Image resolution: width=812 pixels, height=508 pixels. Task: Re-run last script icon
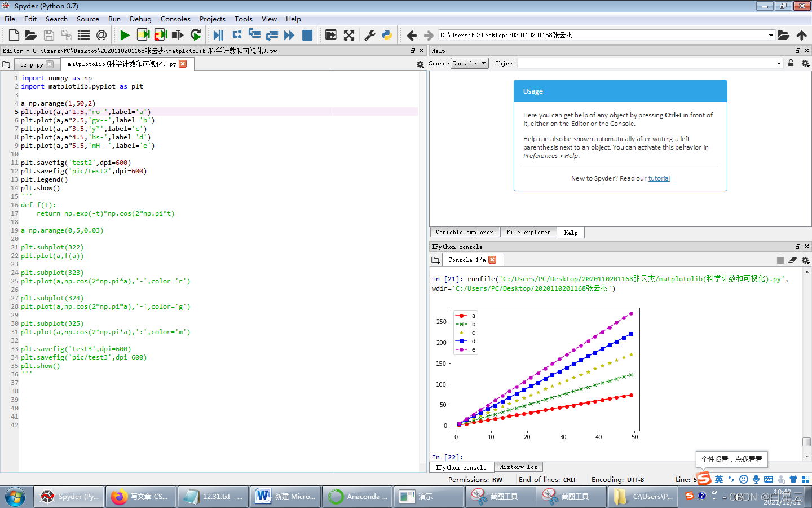[x=196, y=35]
